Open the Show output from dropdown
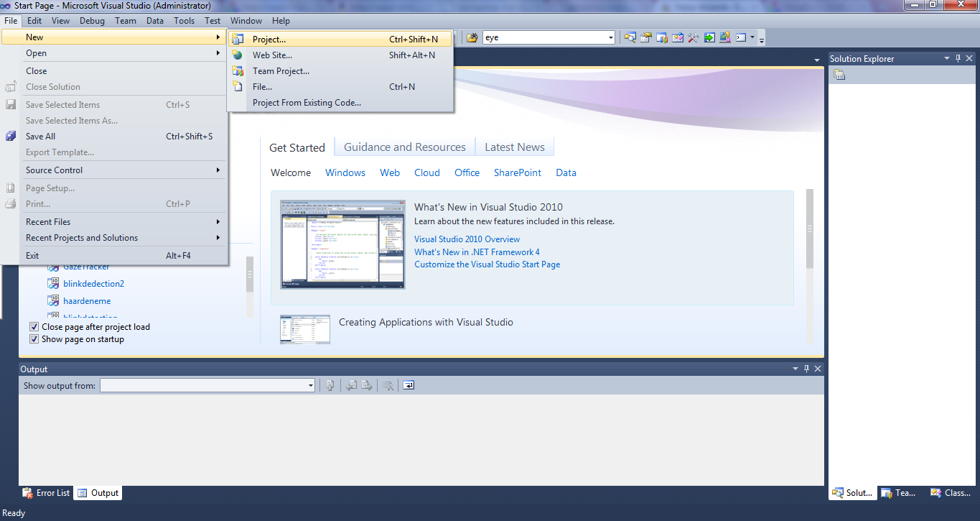Screen dimensions: 980x521 click(x=310, y=384)
